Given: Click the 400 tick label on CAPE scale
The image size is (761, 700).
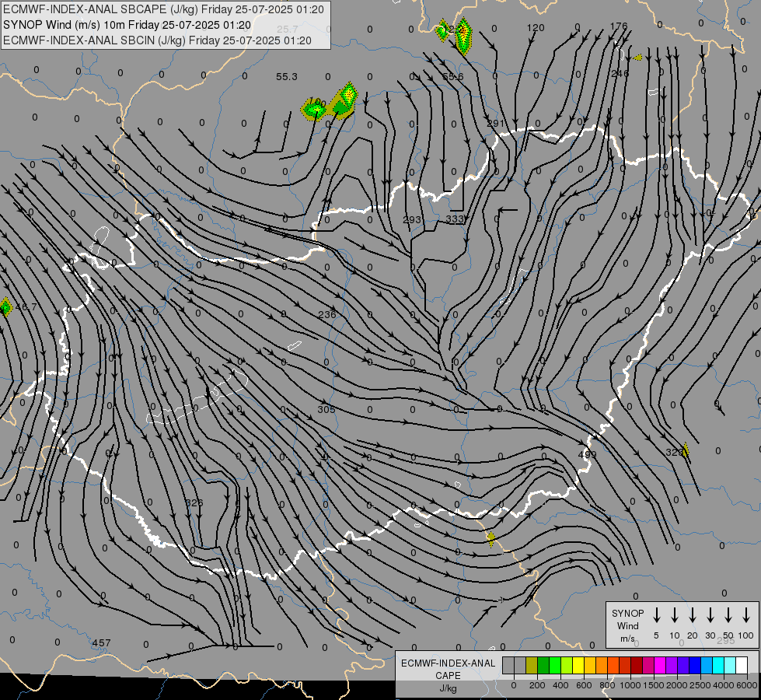Looking at the screenshot, I should point(560,685).
